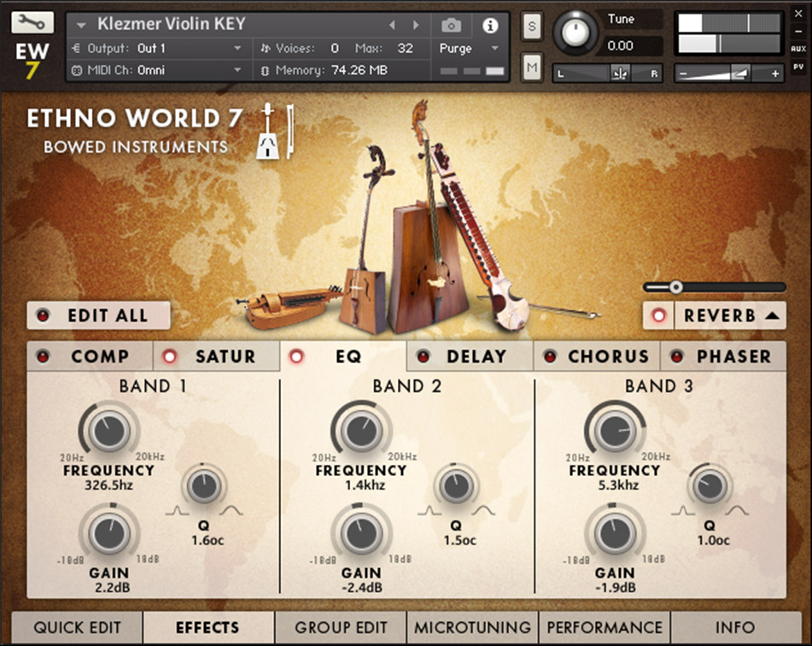
Task: Open the DELAY effect tab
Action: [x=470, y=356]
